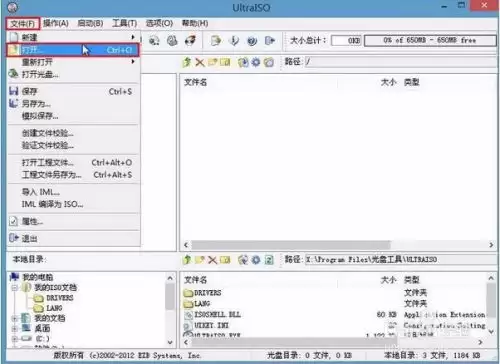Image resolution: width=500 pixels, height=364 pixels.
Task: Choose IML 编译为 ISO... menu entry
Action: click(73, 204)
